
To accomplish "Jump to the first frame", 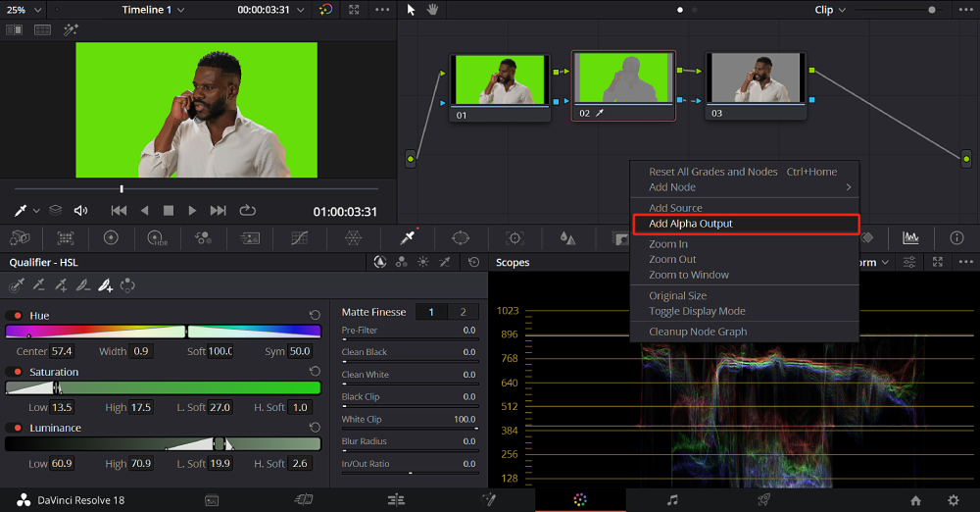I will (119, 210).
